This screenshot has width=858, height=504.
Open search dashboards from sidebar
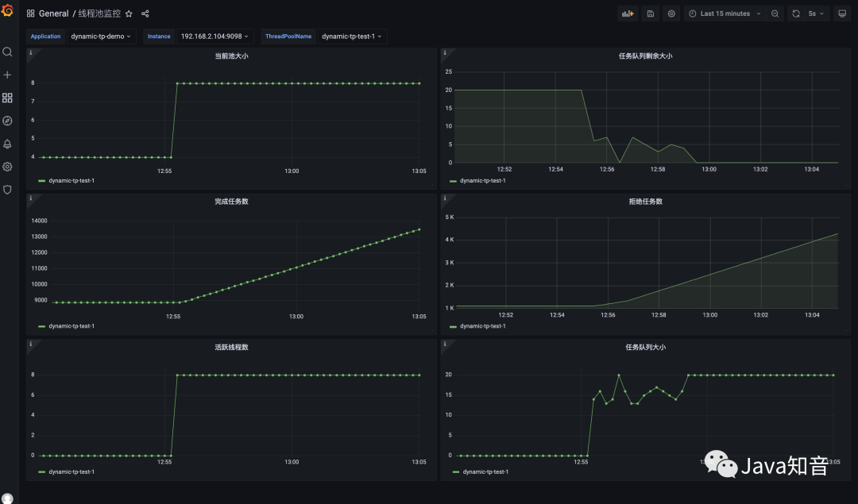coord(7,52)
